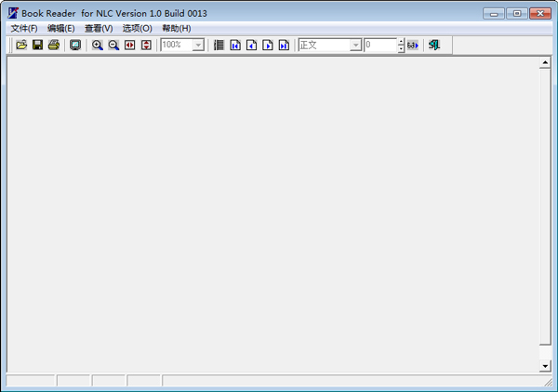Screen dimensions: 558x392
Task: Open the 文件(F) menu
Action: pos(24,29)
